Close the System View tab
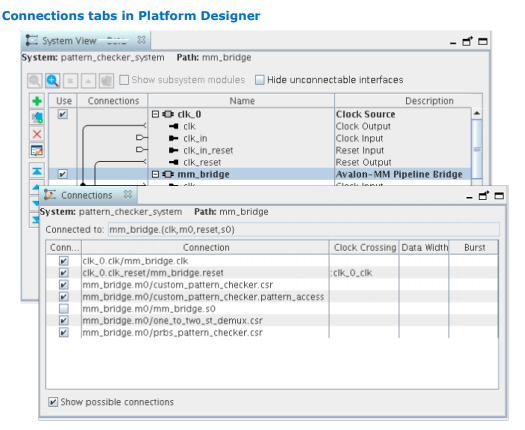This screenshot has width=525, height=430. coord(142,40)
